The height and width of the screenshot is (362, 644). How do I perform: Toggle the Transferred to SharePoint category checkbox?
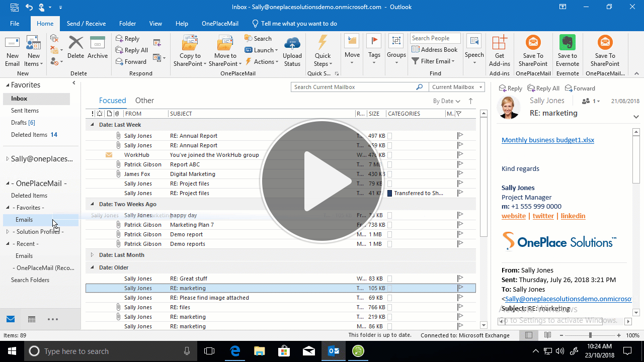[390, 193]
